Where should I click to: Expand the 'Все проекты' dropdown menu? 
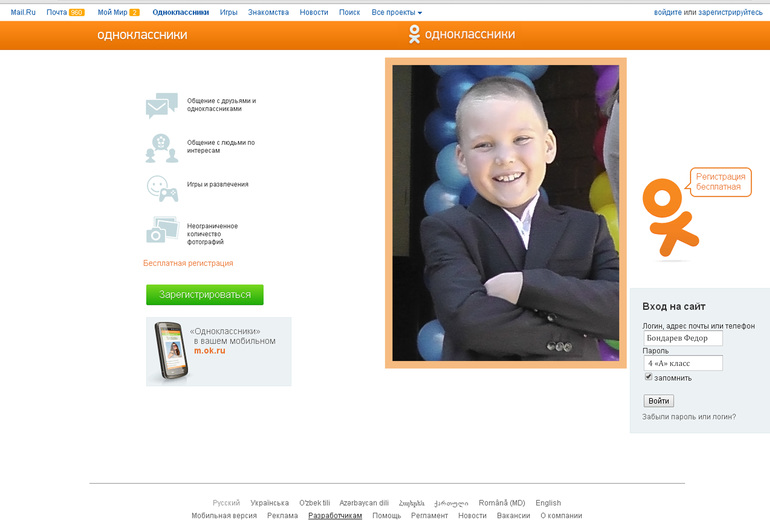coord(396,12)
